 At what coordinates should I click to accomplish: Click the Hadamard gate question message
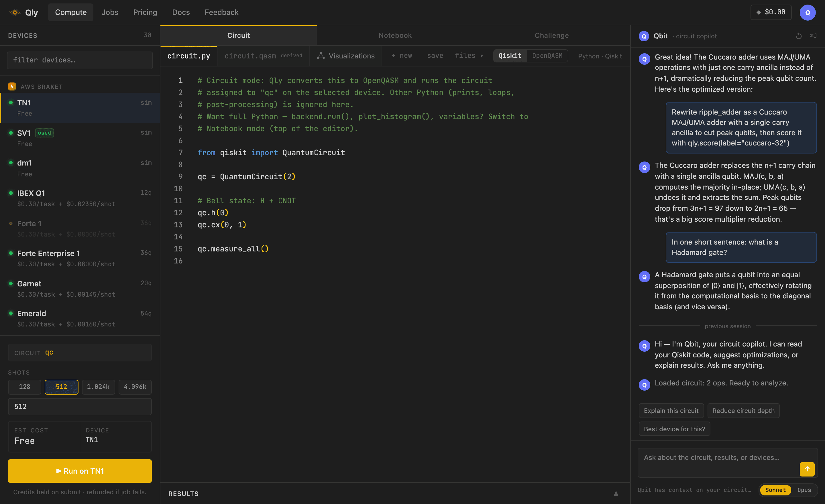click(741, 247)
